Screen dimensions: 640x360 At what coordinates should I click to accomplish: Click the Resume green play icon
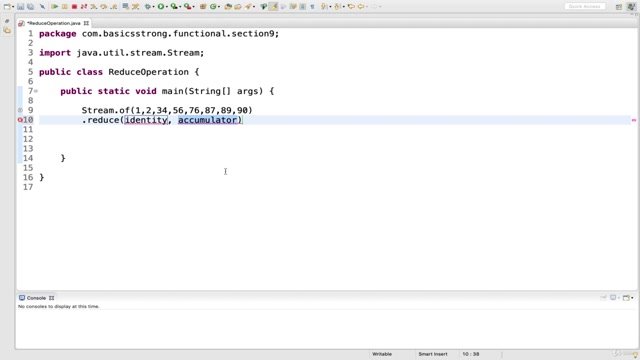coord(54,7)
